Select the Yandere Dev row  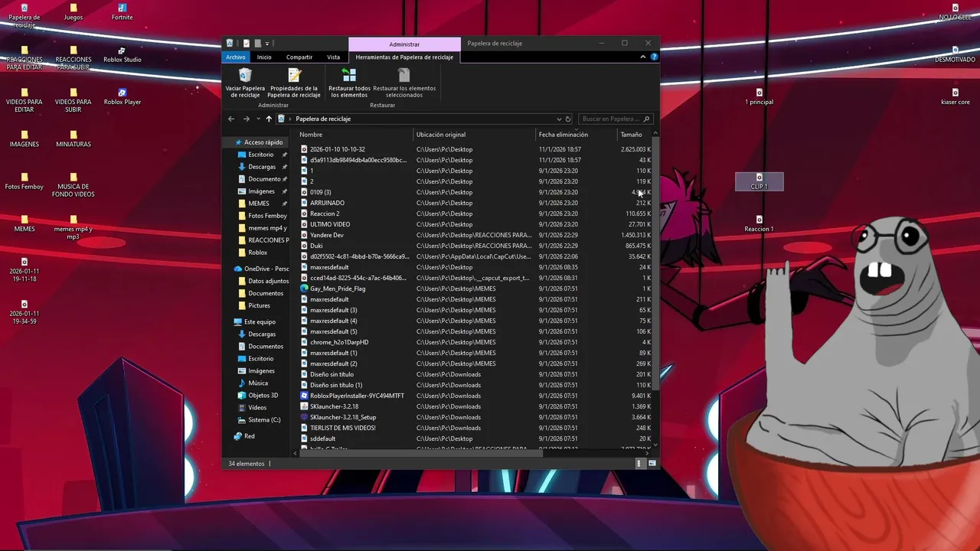[x=475, y=235]
